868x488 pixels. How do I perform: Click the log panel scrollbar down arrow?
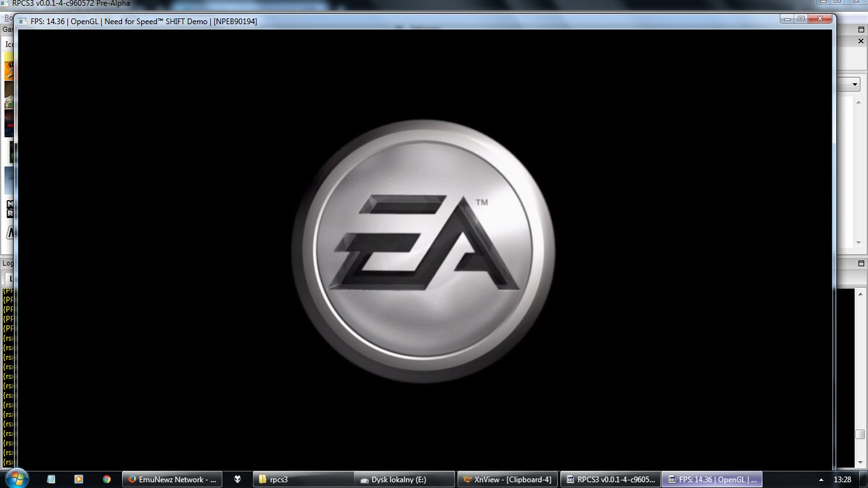pos(860,462)
